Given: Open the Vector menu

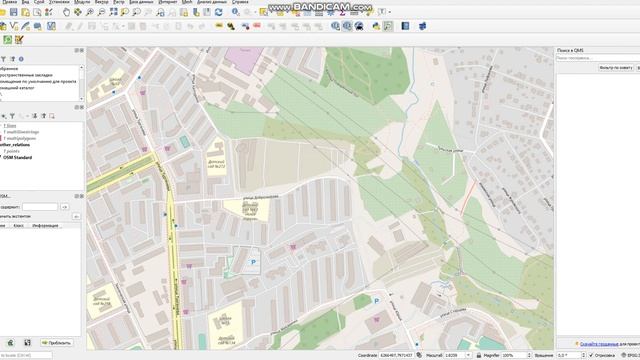Looking at the screenshot, I should (x=102, y=2).
